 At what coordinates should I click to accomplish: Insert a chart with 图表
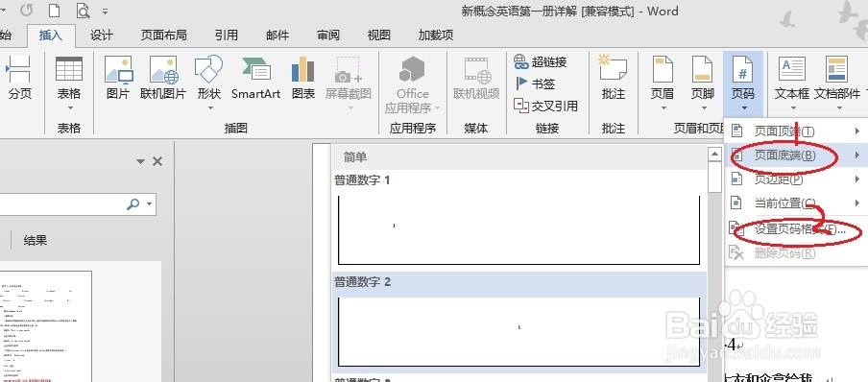pos(302,78)
